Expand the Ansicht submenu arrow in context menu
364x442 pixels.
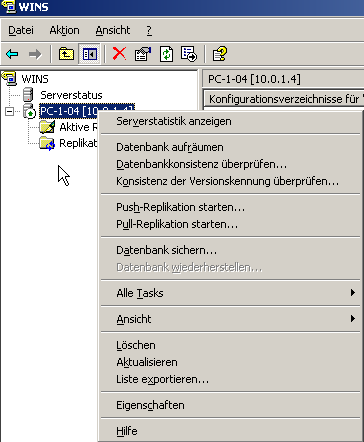(x=353, y=319)
